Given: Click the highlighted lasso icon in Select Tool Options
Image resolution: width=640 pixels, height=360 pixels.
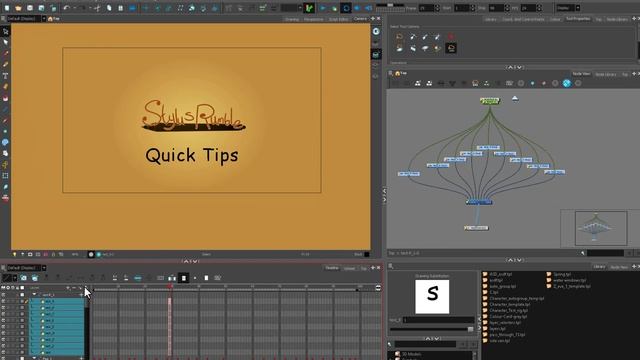Looking at the screenshot, I should (451, 48).
